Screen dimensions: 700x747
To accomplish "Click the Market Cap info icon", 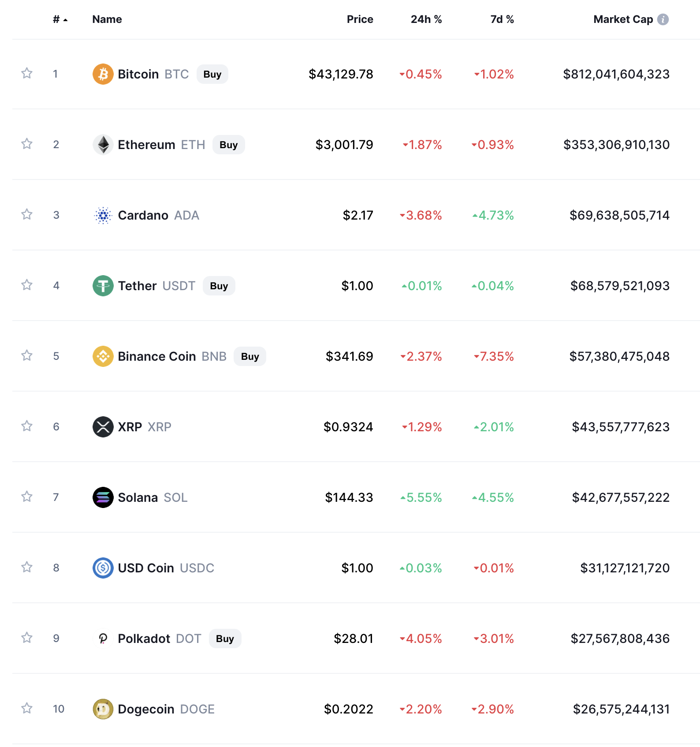I will tap(663, 19).
